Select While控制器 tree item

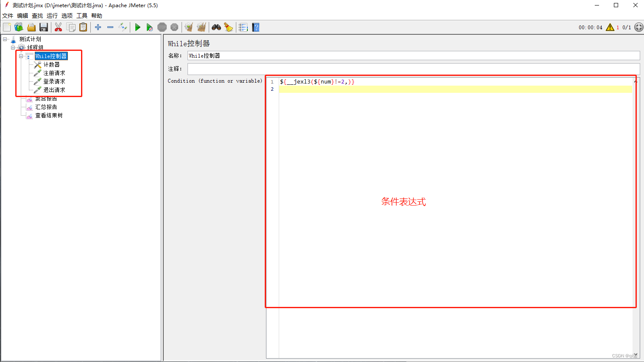(x=51, y=56)
